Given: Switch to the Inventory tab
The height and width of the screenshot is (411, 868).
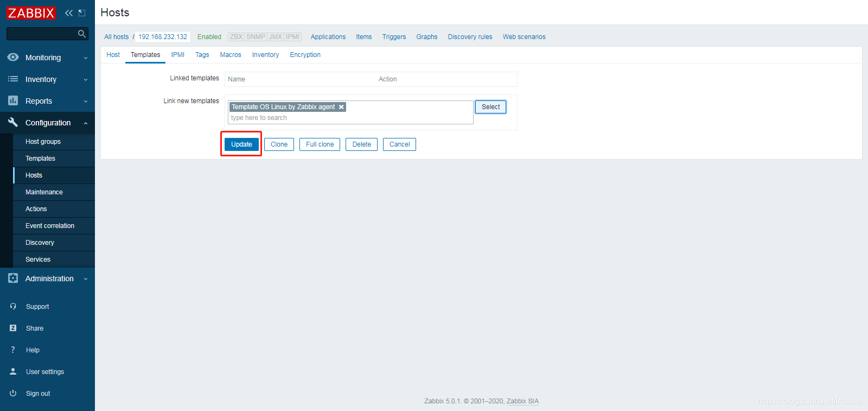Looking at the screenshot, I should (x=265, y=55).
